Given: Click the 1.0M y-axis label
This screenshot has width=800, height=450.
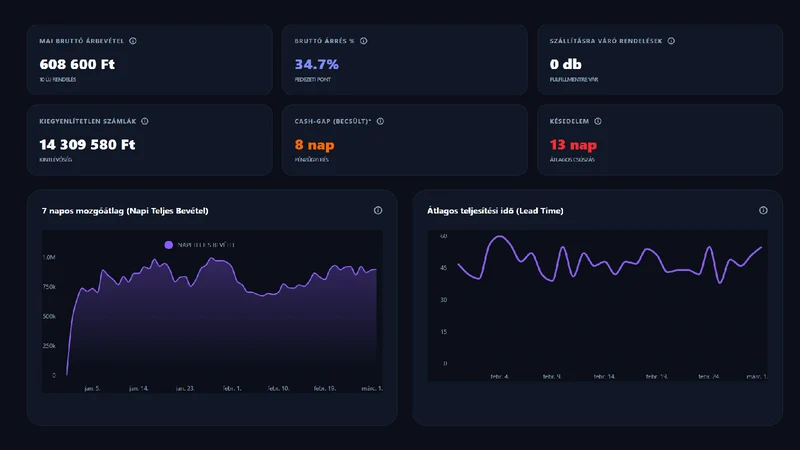Looking at the screenshot, I should point(49,257).
